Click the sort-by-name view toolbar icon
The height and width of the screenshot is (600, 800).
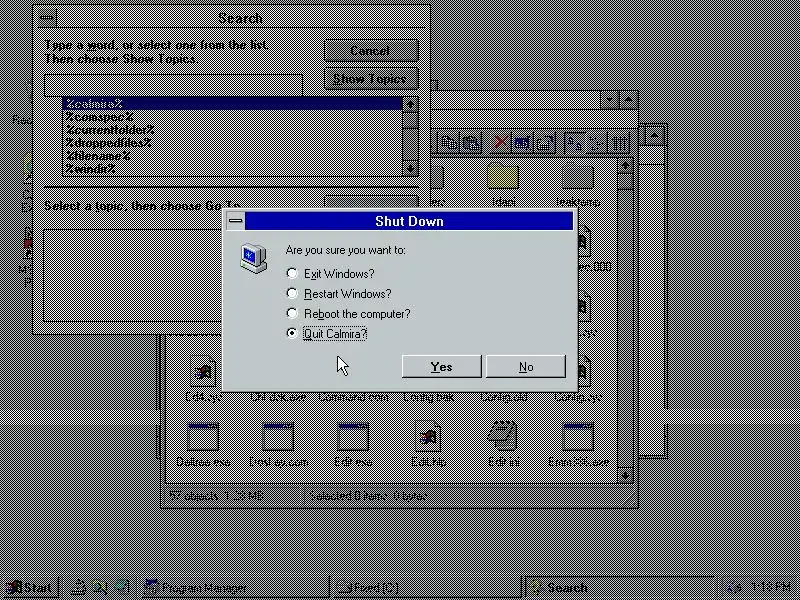pyautogui.click(x=574, y=143)
